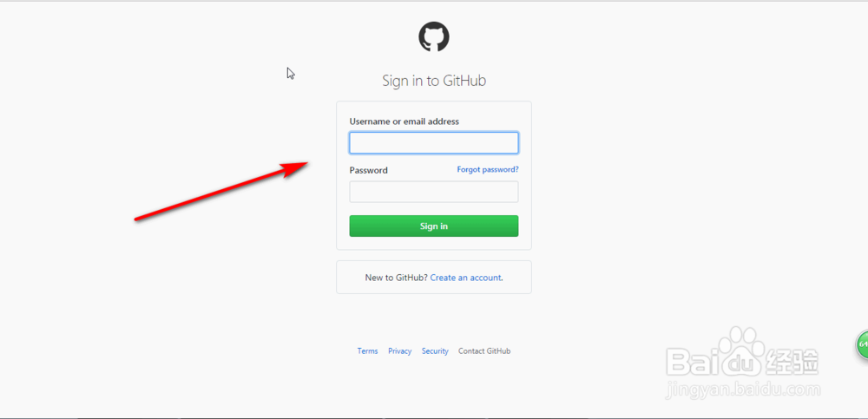Screen dimensions: 868x419
Task: Click the Username or email address label
Action: pyautogui.click(x=404, y=121)
